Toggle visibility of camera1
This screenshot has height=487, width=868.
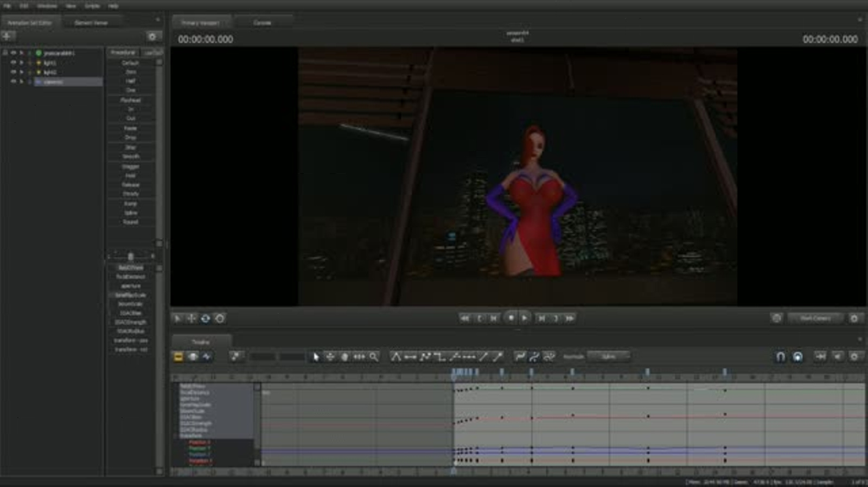point(14,82)
